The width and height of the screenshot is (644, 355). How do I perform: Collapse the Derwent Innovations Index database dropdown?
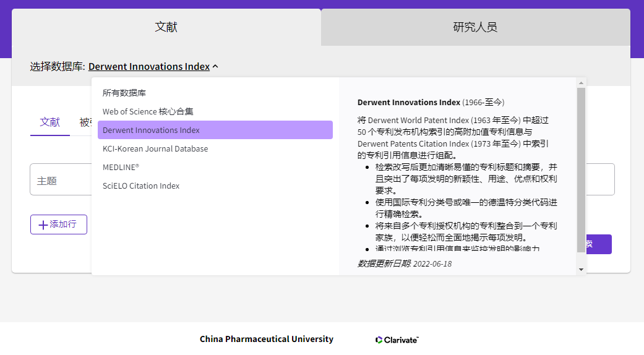coord(149,66)
